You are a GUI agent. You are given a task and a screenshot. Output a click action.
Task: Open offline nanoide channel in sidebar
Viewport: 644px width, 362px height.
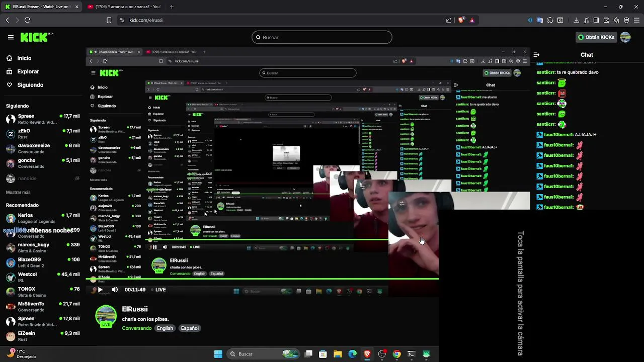[x=43, y=178]
